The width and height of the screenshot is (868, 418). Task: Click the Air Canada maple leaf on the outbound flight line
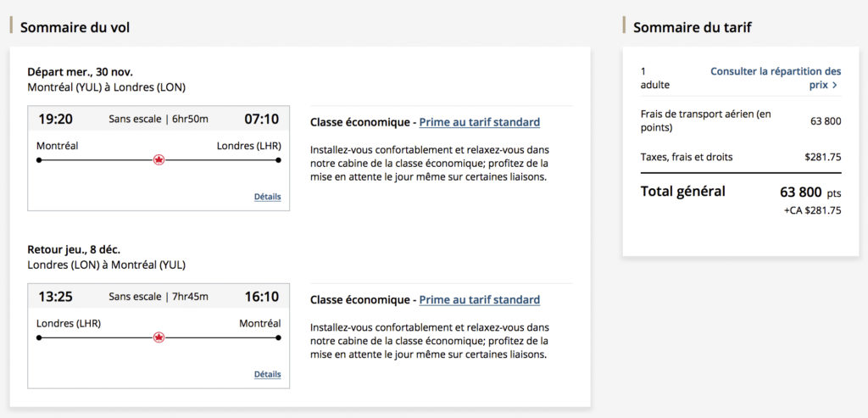pyautogui.click(x=159, y=159)
